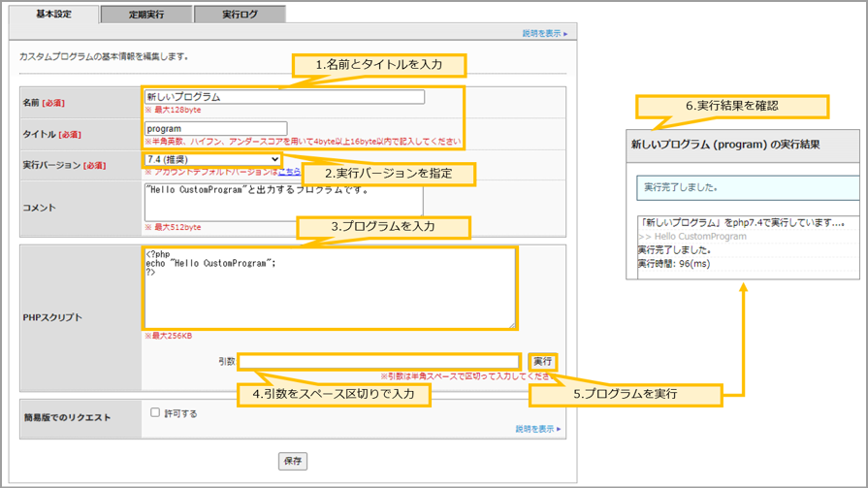
Task: Select the '5.プログラムを実行' callout label
Action: tap(626, 395)
